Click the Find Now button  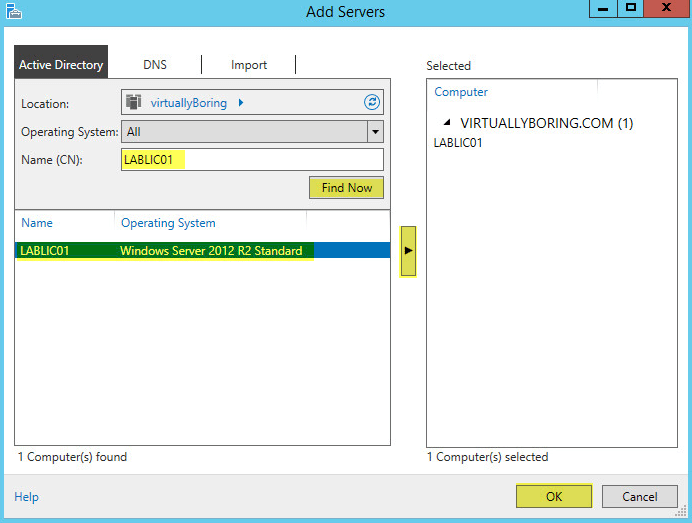tap(346, 188)
